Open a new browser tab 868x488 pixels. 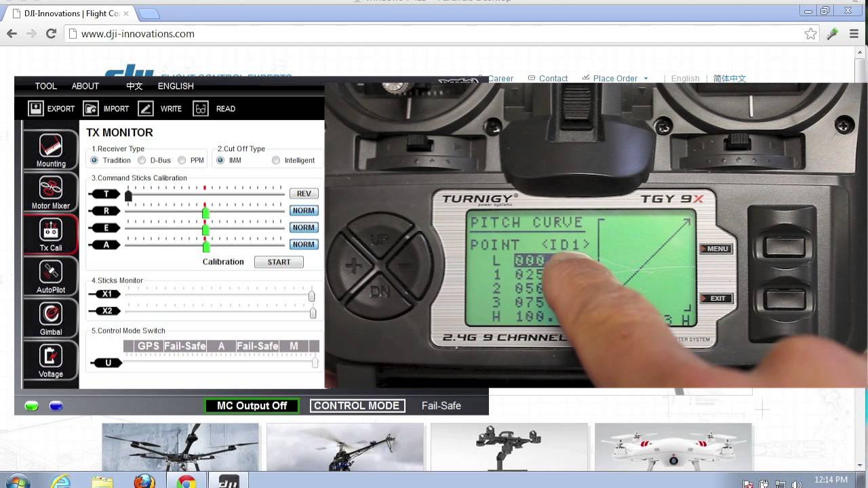pyautogui.click(x=149, y=14)
